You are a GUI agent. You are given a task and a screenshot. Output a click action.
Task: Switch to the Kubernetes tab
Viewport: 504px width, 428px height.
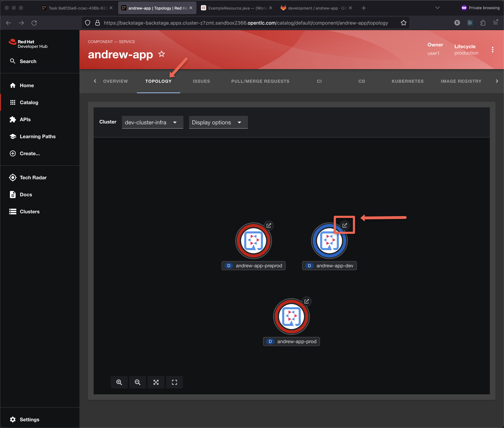pyautogui.click(x=407, y=81)
